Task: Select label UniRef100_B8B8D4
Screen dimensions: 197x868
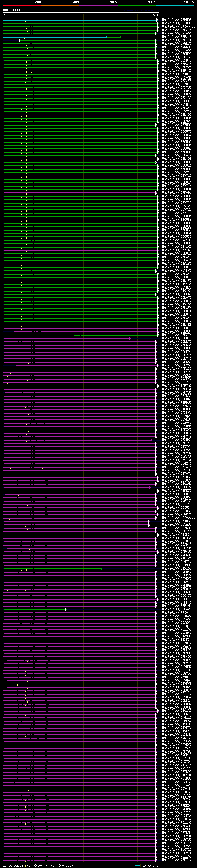Action: tap(177, 332)
